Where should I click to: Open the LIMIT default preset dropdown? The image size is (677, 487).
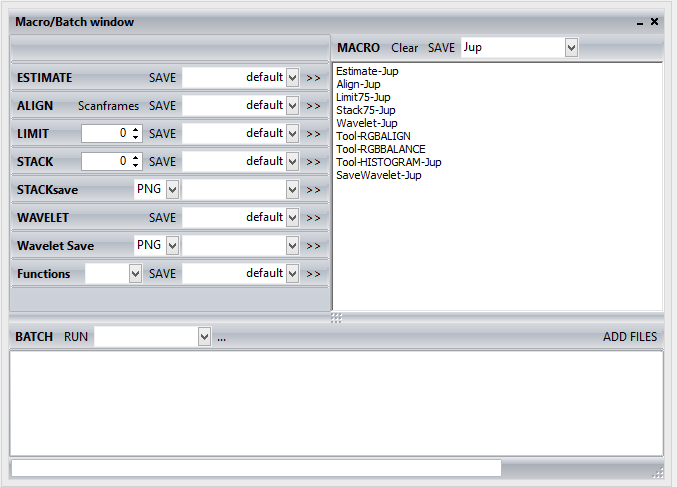click(x=292, y=134)
